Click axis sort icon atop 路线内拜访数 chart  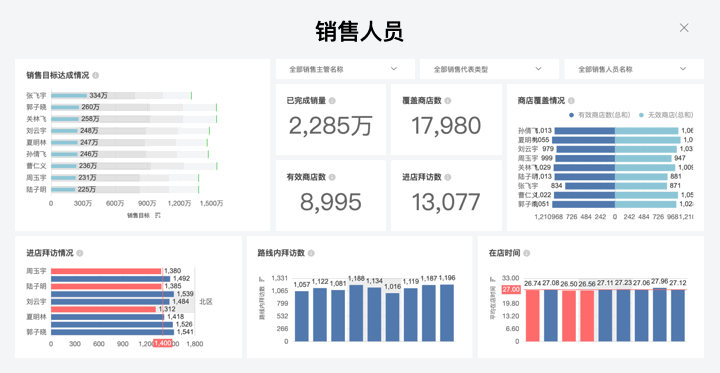click(x=262, y=278)
